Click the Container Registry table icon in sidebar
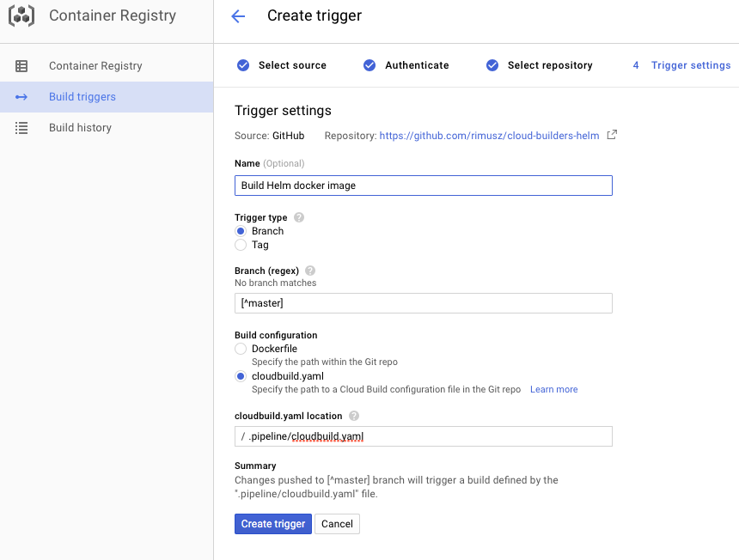This screenshot has width=739, height=560. click(x=21, y=66)
